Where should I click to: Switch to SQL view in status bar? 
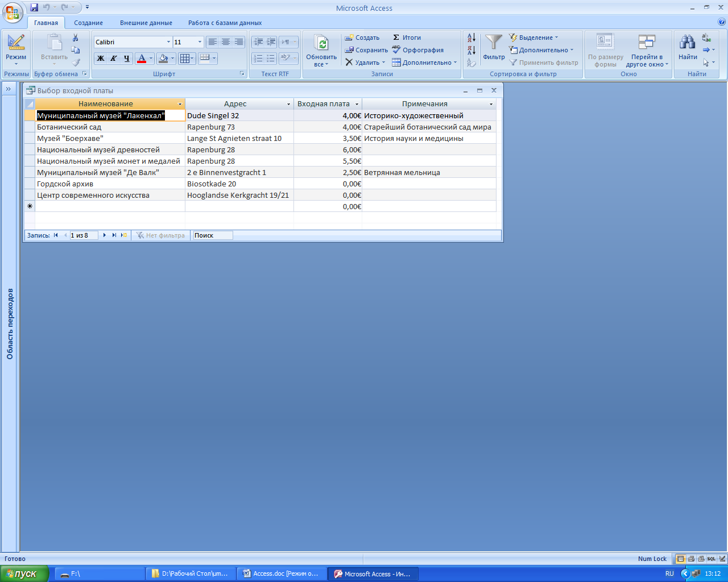pos(712,559)
